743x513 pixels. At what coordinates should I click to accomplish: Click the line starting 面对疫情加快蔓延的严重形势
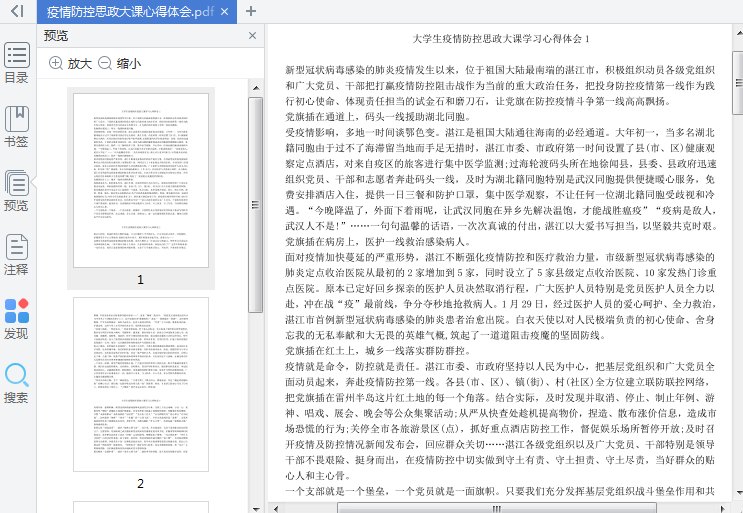point(500,257)
